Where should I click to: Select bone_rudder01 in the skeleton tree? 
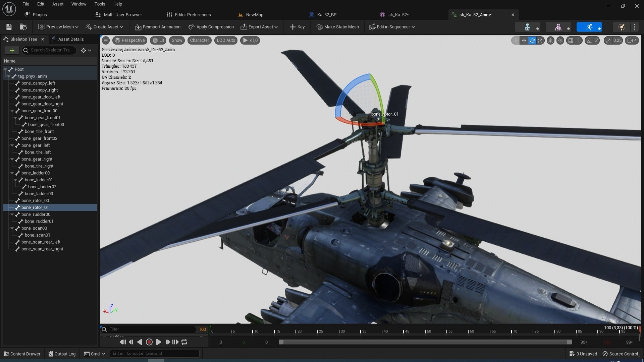39,221
